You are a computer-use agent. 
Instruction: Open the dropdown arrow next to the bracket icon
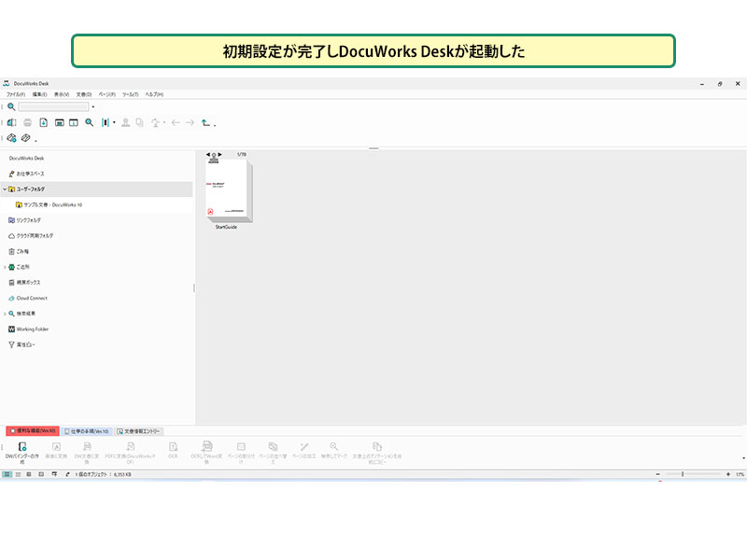pyautogui.click(x=114, y=122)
